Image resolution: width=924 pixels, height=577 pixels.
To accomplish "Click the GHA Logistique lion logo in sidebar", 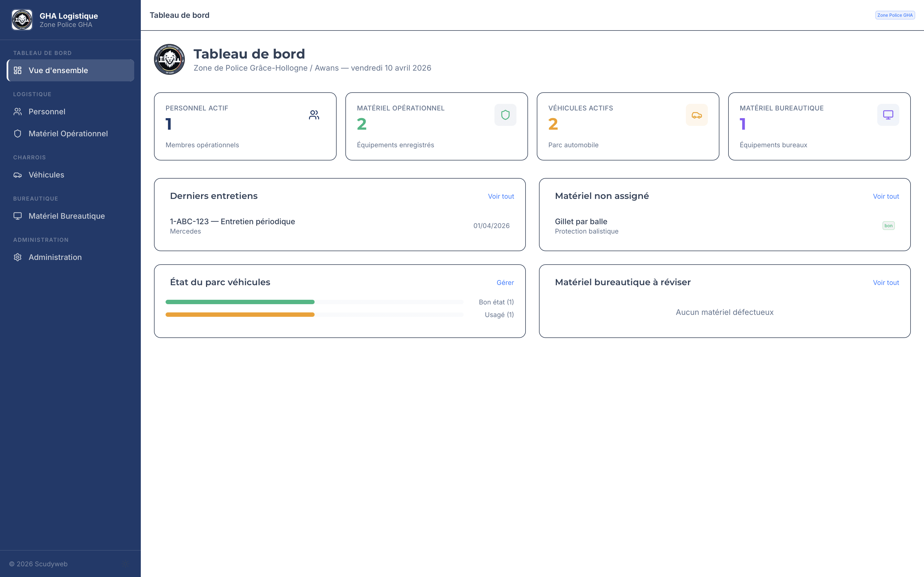I will (x=22, y=20).
